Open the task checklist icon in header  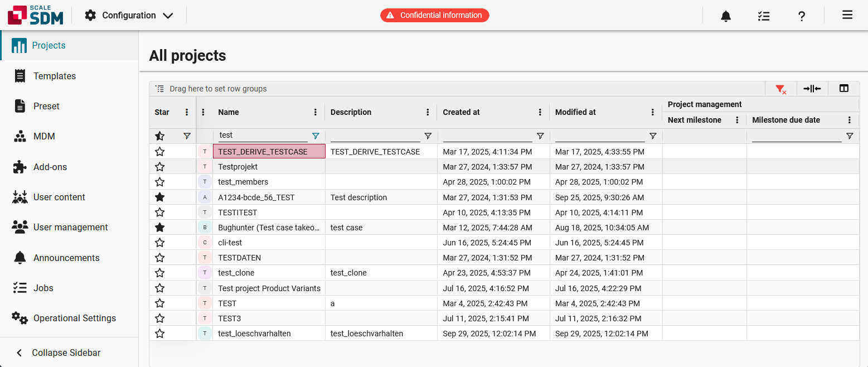pyautogui.click(x=763, y=16)
